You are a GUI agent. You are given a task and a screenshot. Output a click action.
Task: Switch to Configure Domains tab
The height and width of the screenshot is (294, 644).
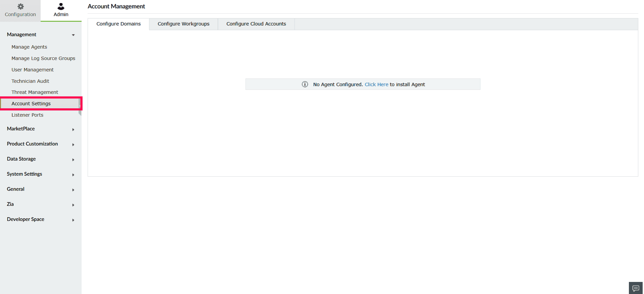(118, 24)
